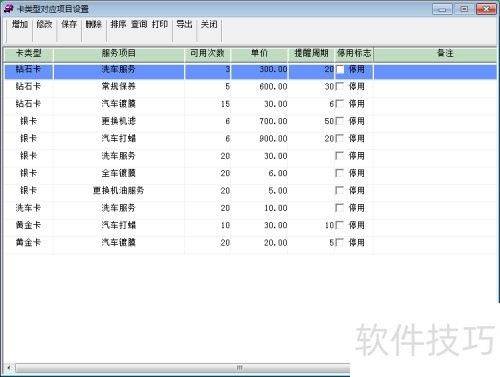Image resolution: width=500 pixels, height=377 pixels.
Task: Click the 提醒周期 column header
Action: [x=311, y=54]
